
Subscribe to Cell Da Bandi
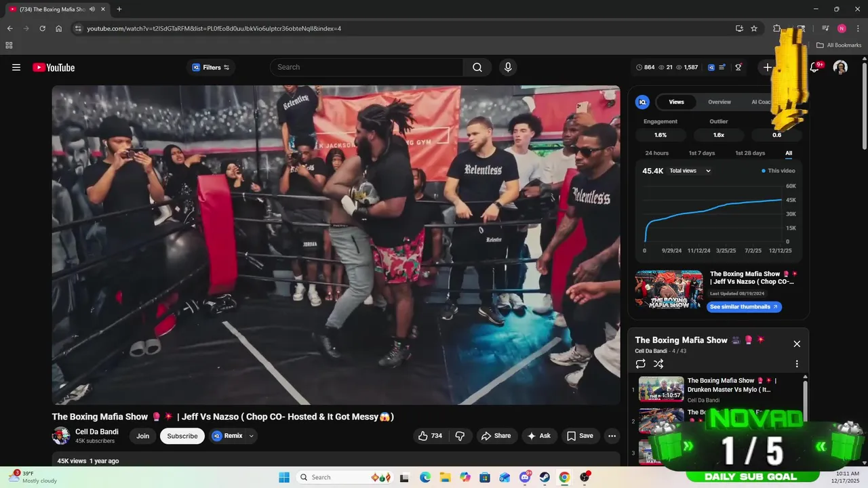(182, 436)
